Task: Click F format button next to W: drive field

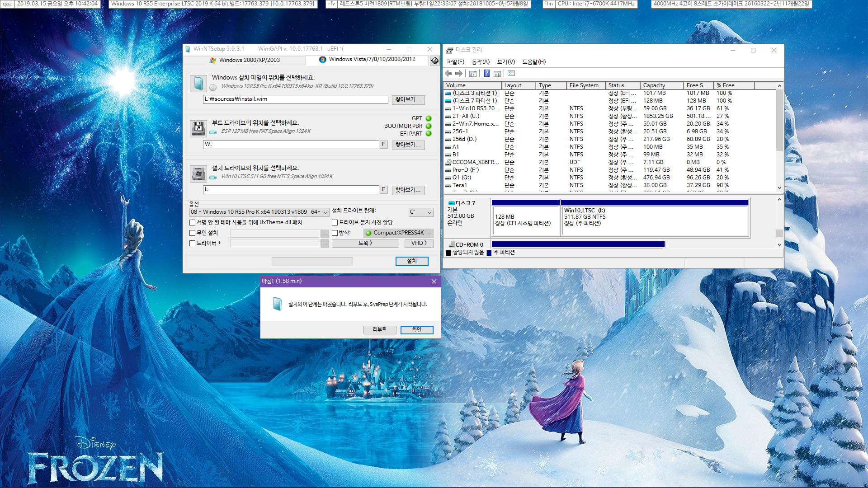Action: click(383, 144)
